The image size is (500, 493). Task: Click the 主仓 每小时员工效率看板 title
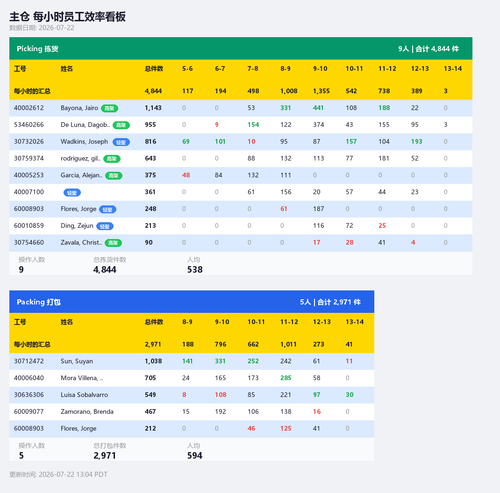tap(67, 17)
